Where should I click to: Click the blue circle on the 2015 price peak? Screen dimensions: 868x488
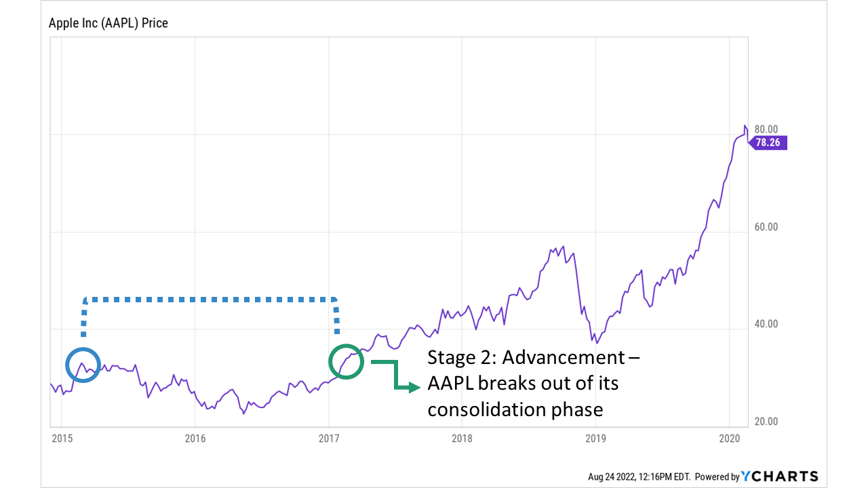click(x=83, y=365)
